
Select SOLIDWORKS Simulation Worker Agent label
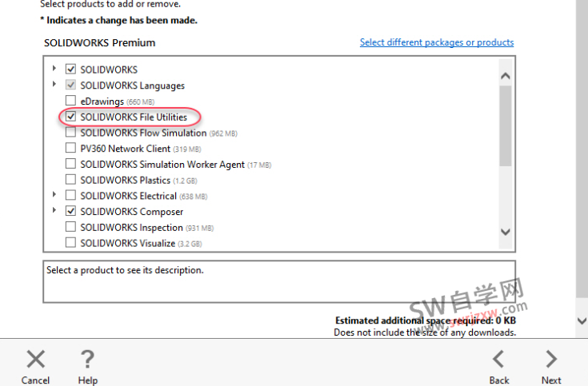click(x=162, y=165)
